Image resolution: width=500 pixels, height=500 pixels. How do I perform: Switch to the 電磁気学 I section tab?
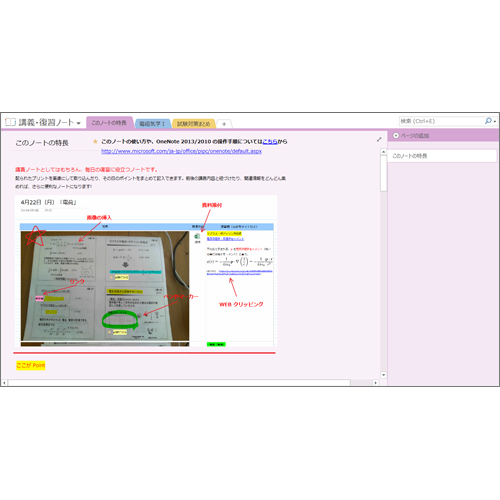[152, 124]
